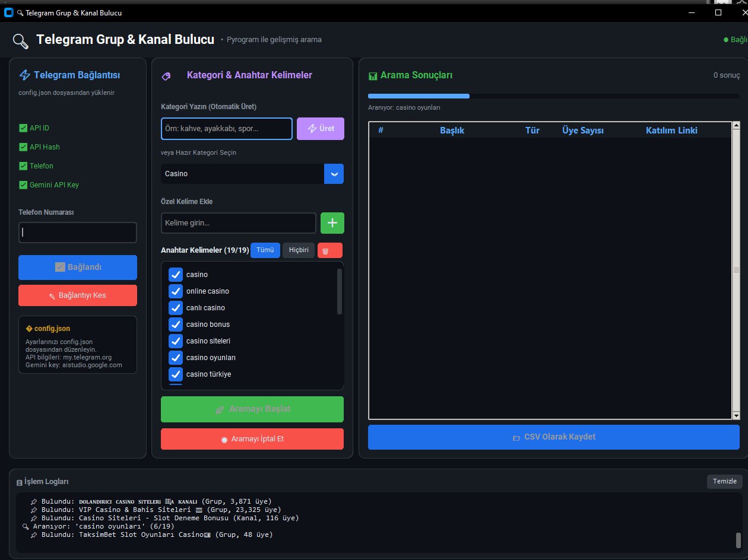The width and height of the screenshot is (748, 560).
Task: Open the Casino category dropdown arrow
Action: [334, 174]
